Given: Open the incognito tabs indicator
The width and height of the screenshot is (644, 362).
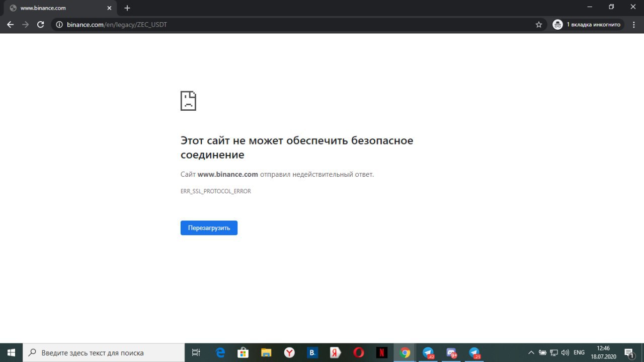Looking at the screenshot, I should pos(588,24).
